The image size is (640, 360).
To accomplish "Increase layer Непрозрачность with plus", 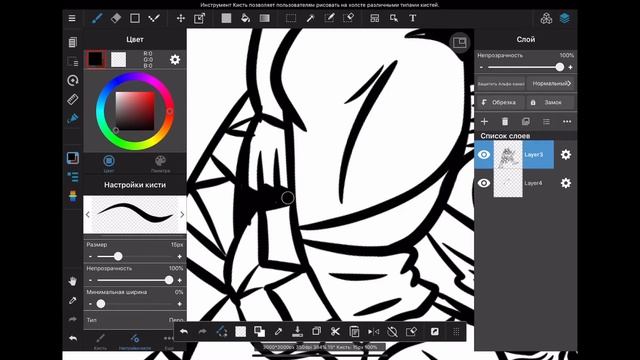I will click(x=570, y=67).
